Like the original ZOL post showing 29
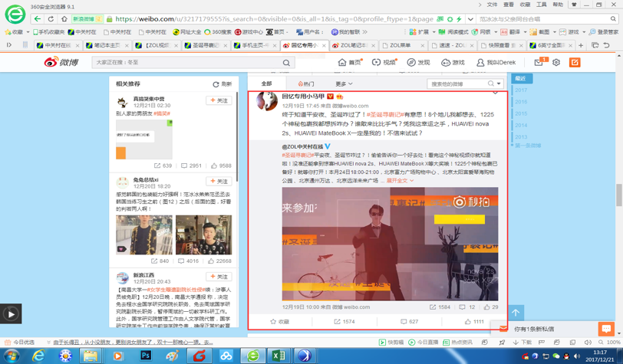623x364 pixels. 491,307
